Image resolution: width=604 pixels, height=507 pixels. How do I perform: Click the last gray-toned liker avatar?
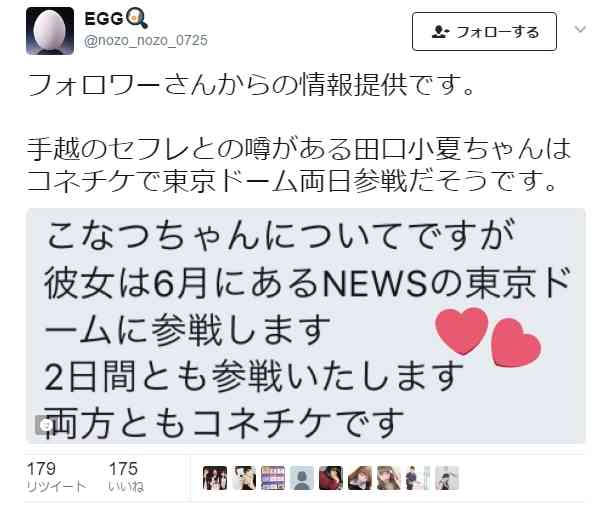[447, 478]
